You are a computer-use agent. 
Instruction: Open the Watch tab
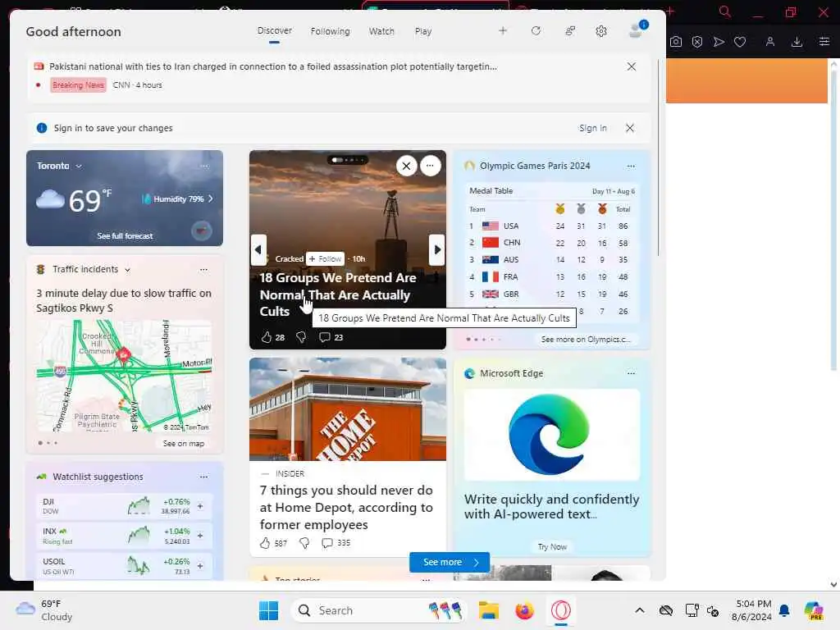pyautogui.click(x=381, y=32)
